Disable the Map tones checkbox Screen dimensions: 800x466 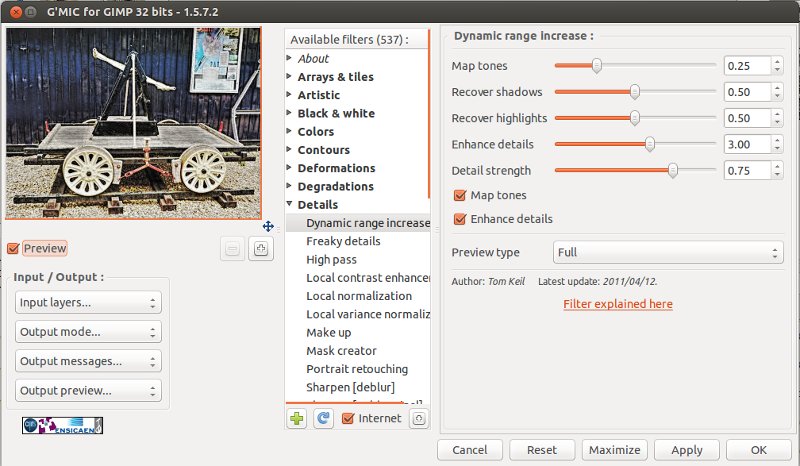[460, 195]
